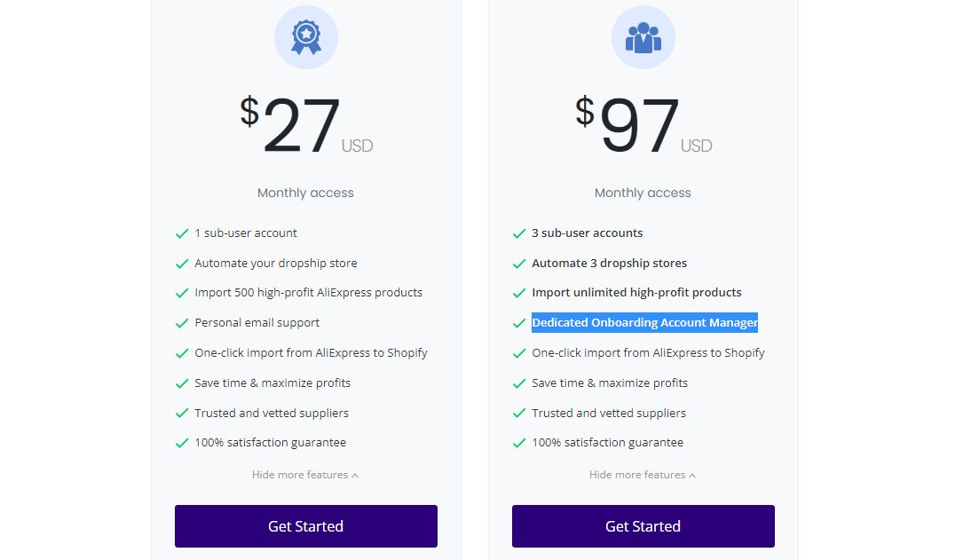
Task: Click the $97 USD price
Action: click(x=643, y=125)
